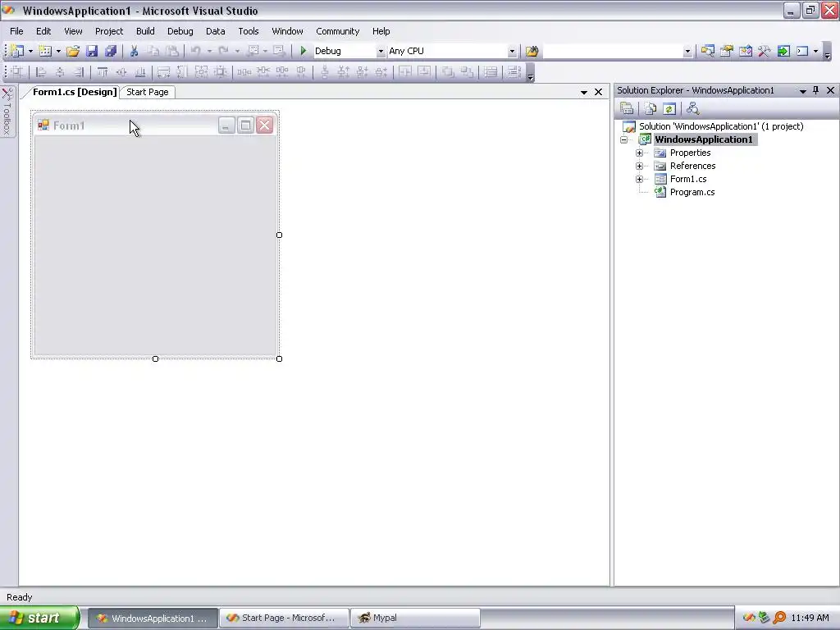840x630 pixels.
Task: Collapse the WindowsApplication1 project node
Action: [x=623, y=139]
